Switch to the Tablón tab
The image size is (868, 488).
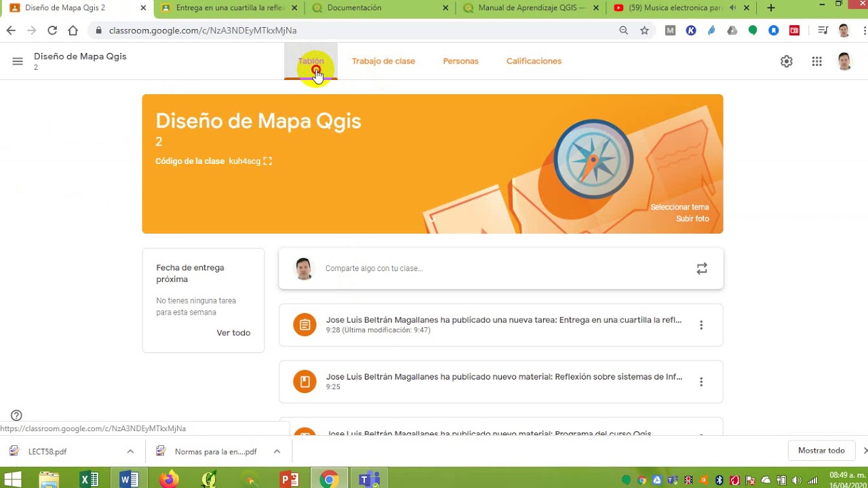pyautogui.click(x=311, y=61)
